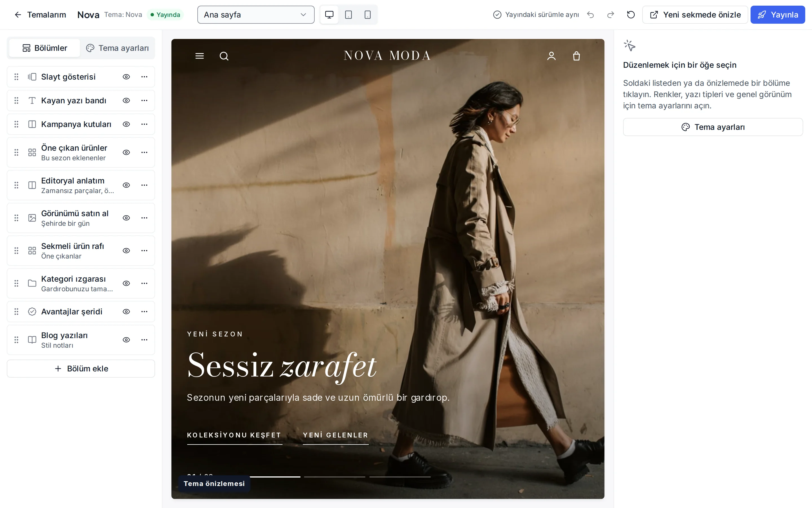Open Tema ayarları button in right panel
The image size is (812, 508).
(x=713, y=127)
